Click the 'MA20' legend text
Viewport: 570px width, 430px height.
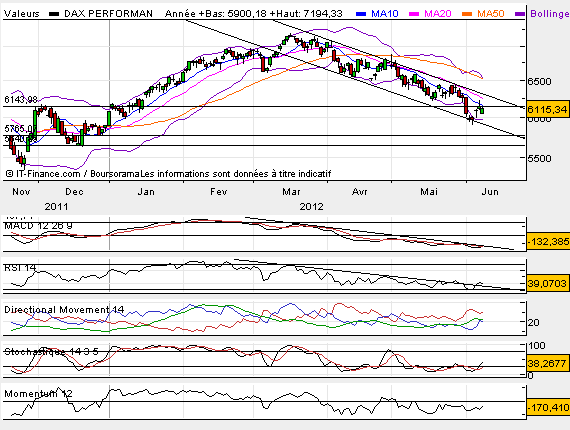tap(438, 14)
